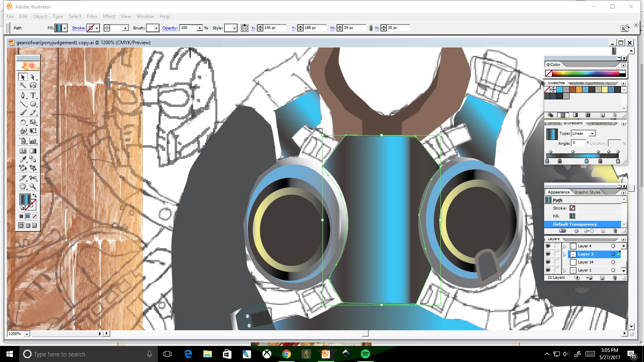Select the Mesh tool
Viewport: 644px width, 362px height.
[x=23, y=151]
